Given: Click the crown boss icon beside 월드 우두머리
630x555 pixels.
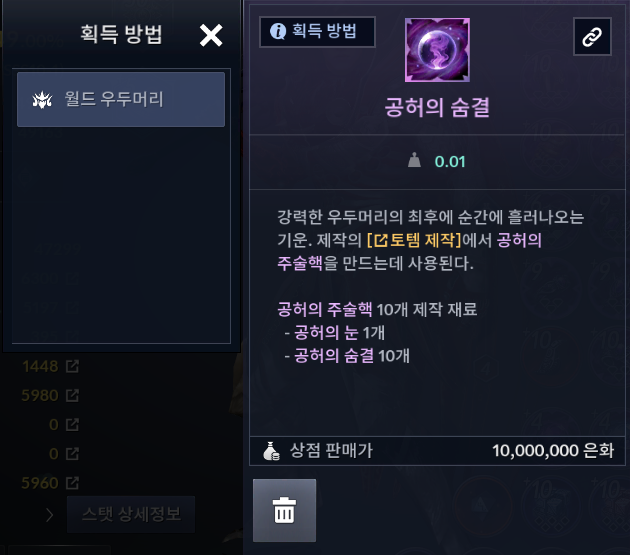Looking at the screenshot, I should pyautogui.click(x=42, y=100).
